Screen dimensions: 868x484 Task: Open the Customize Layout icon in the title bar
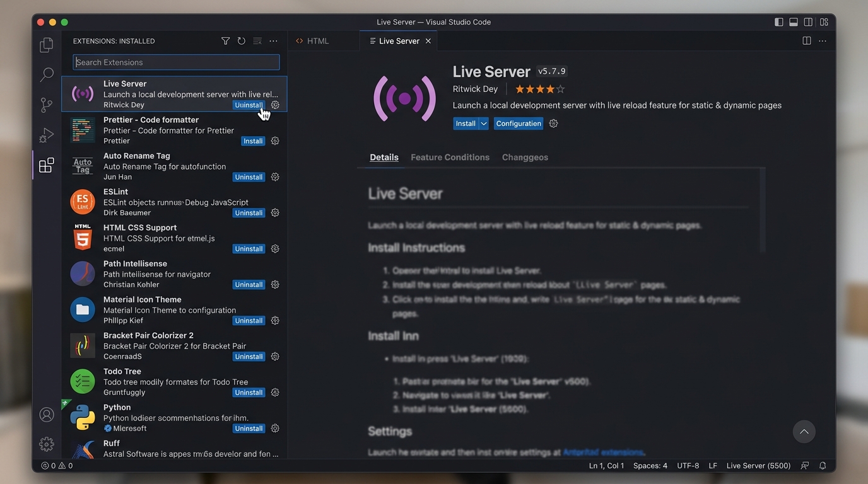point(824,22)
